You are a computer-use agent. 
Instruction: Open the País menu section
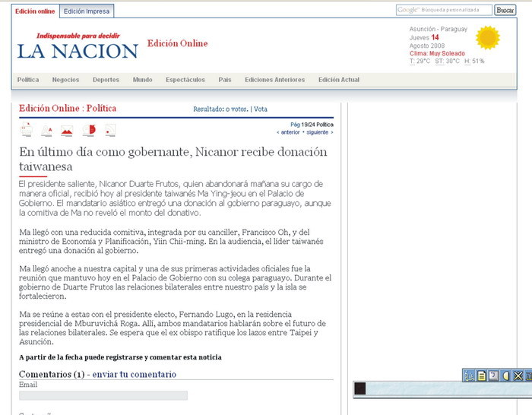coord(225,80)
